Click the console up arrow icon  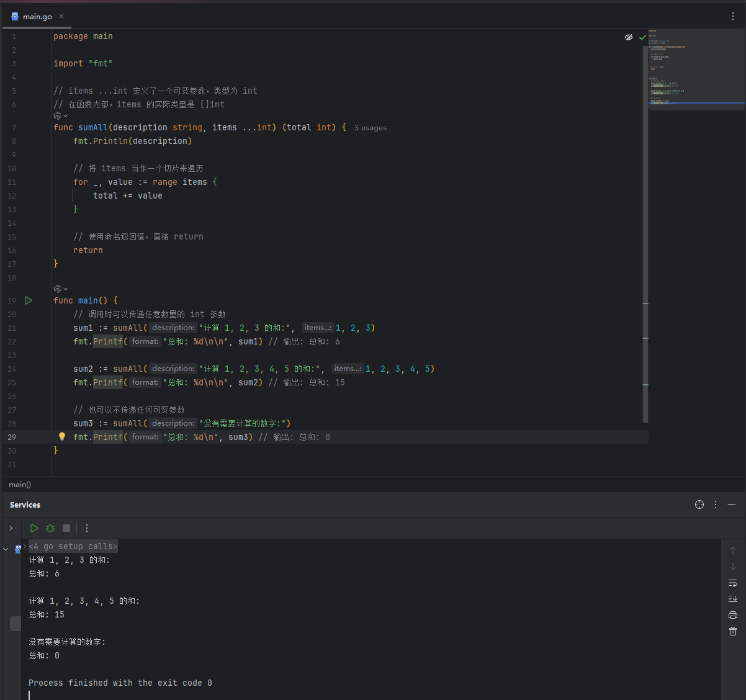click(733, 550)
